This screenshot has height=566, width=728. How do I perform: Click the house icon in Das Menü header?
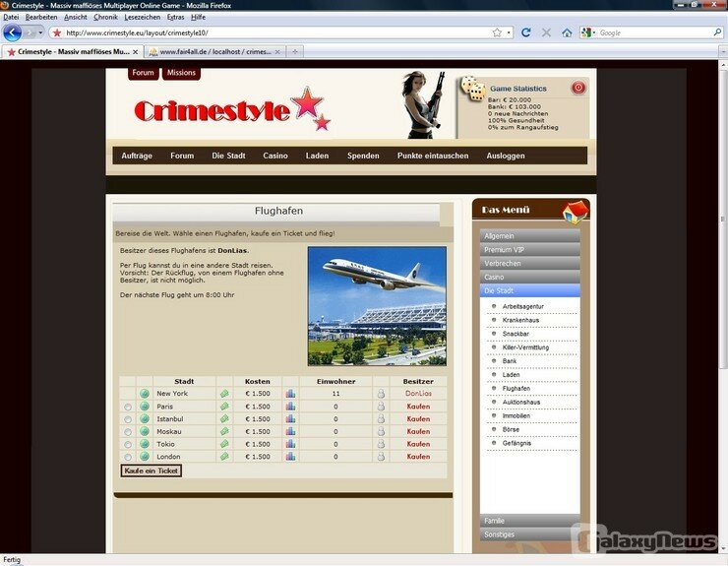click(576, 213)
